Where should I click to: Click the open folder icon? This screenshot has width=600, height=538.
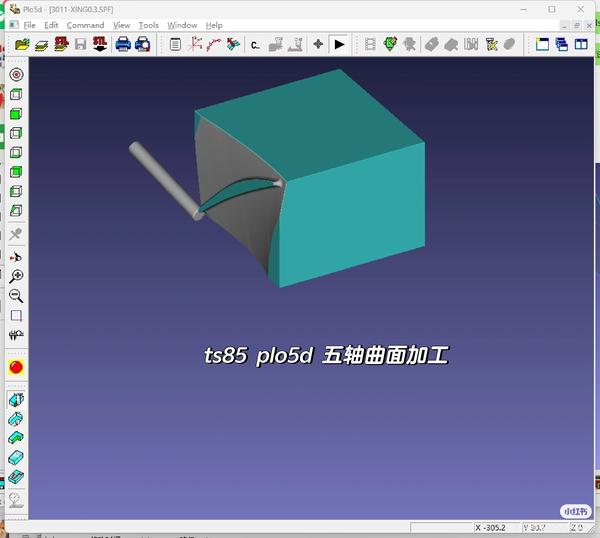point(22,44)
